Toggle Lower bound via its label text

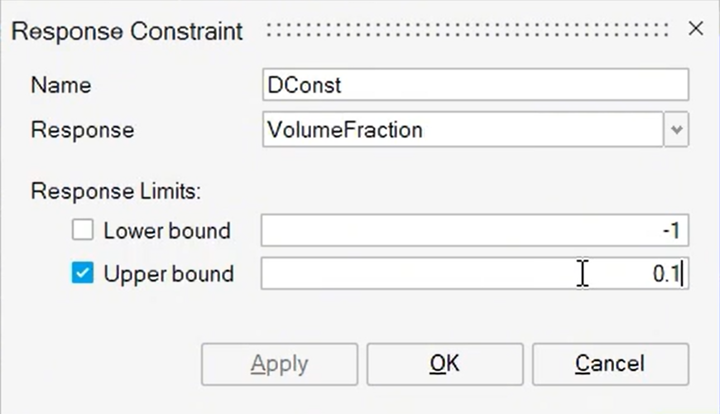click(167, 231)
